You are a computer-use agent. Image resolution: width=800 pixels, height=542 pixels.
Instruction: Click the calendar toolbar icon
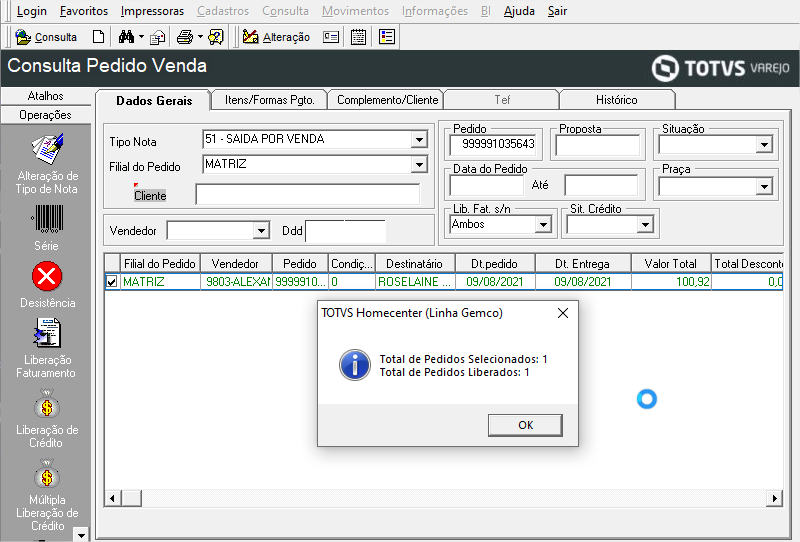click(x=359, y=37)
